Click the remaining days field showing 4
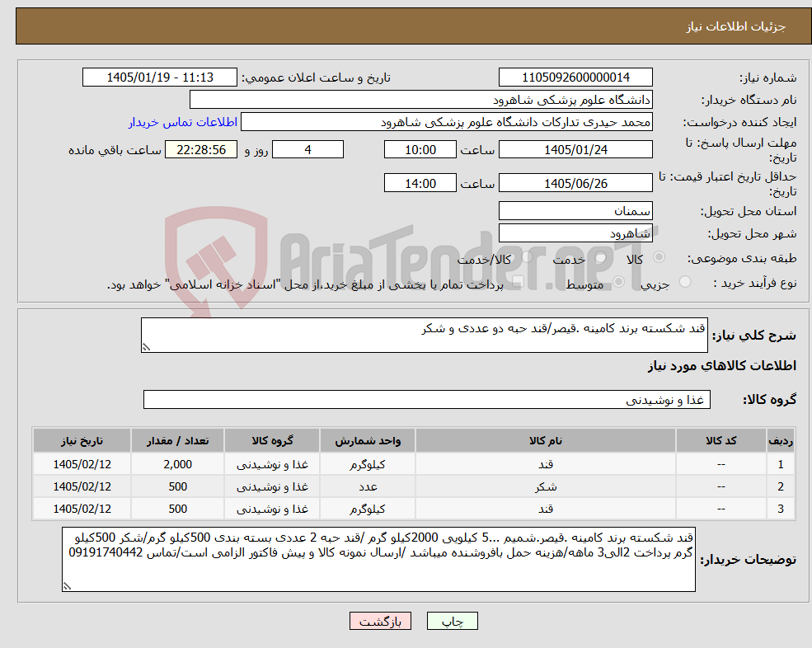812x648 pixels. pyautogui.click(x=307, y=150)
